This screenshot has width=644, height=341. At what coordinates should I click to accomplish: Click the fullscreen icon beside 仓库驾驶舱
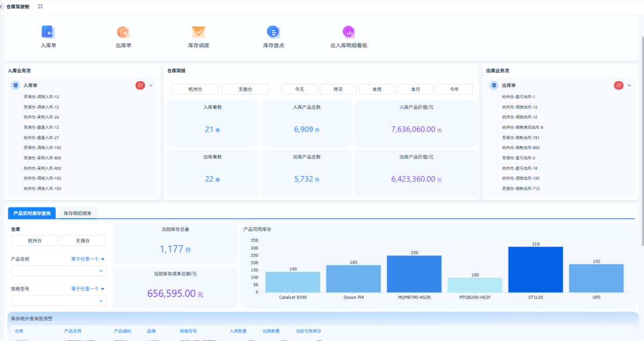[x=40, y=6]
